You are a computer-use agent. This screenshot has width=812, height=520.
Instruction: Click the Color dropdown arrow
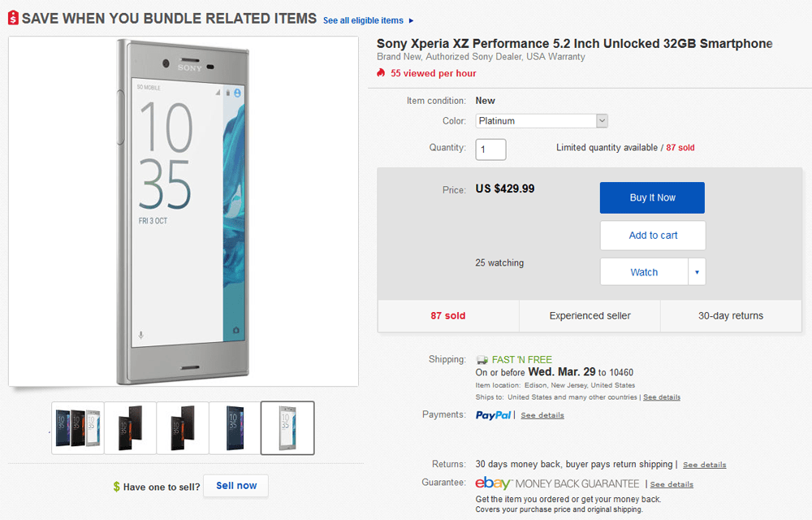[601, 120]
